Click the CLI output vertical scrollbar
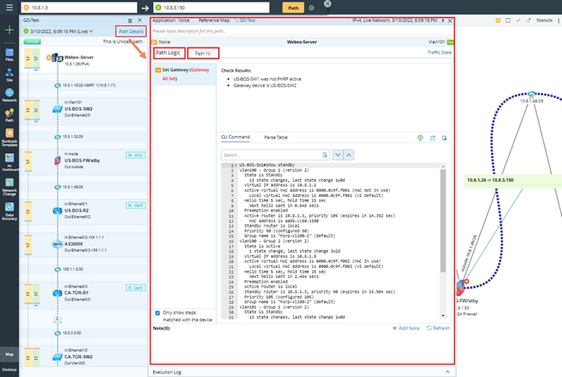Viewport: 562px width, 377px height. pyautogui.click(x=443, y=220)
